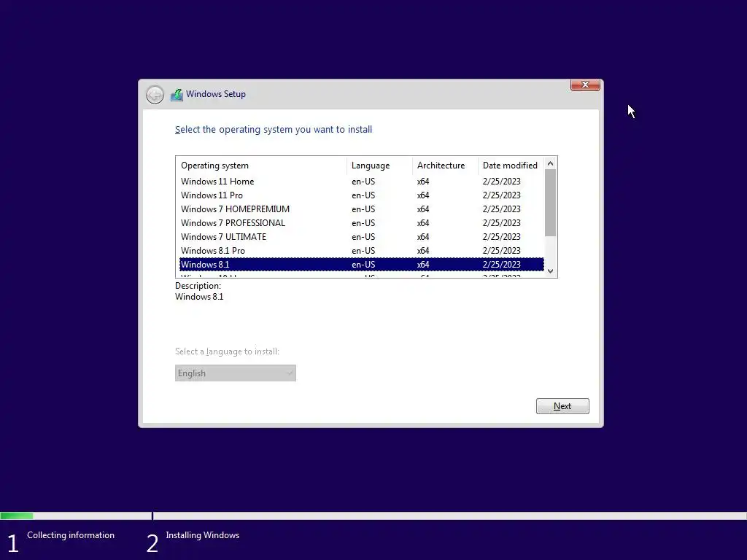Screen dimensions: 747x560
Task: Click the setup progress bar at the bottom
Action: pyautogui.click(x=373, y=516)
